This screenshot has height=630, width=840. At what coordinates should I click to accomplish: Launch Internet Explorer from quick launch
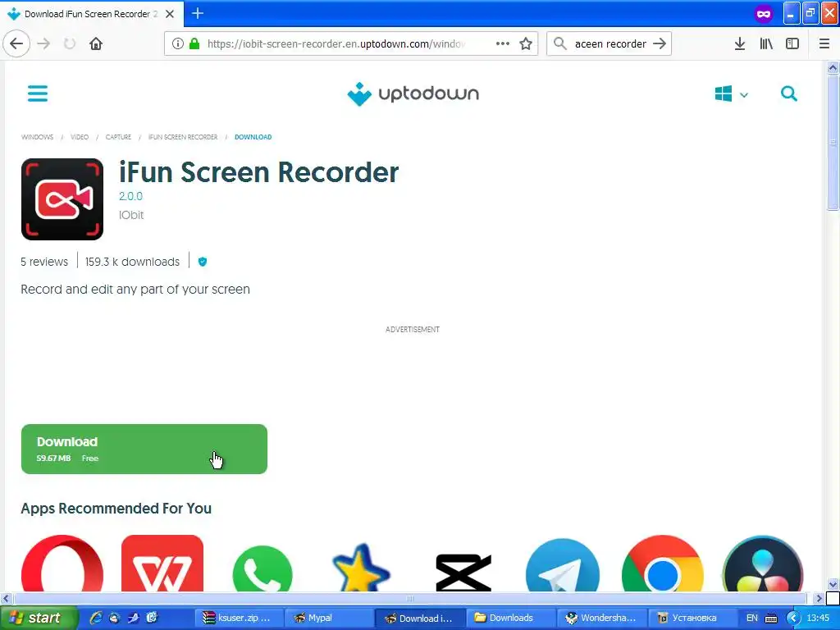96,619
